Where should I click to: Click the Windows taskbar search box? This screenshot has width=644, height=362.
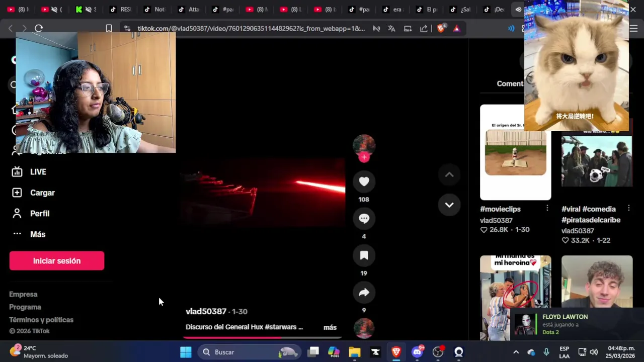[x=250, y=352]
